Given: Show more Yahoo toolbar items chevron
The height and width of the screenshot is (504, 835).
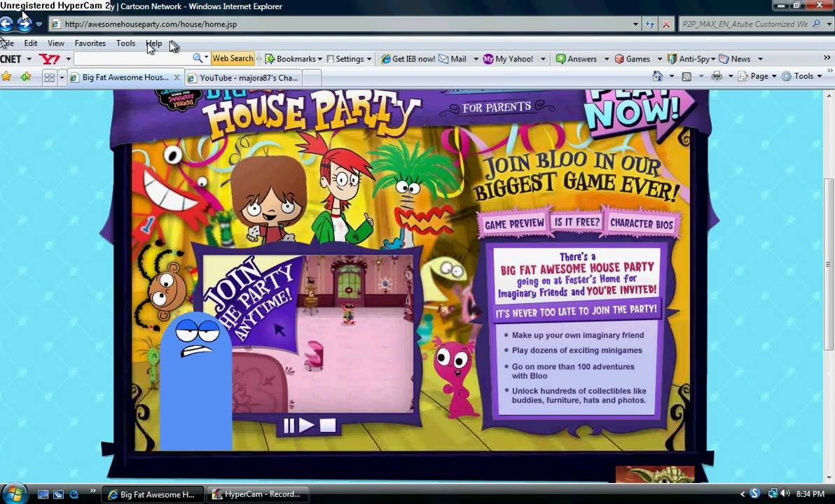Looking at the screenshot, I should (827, 57).
